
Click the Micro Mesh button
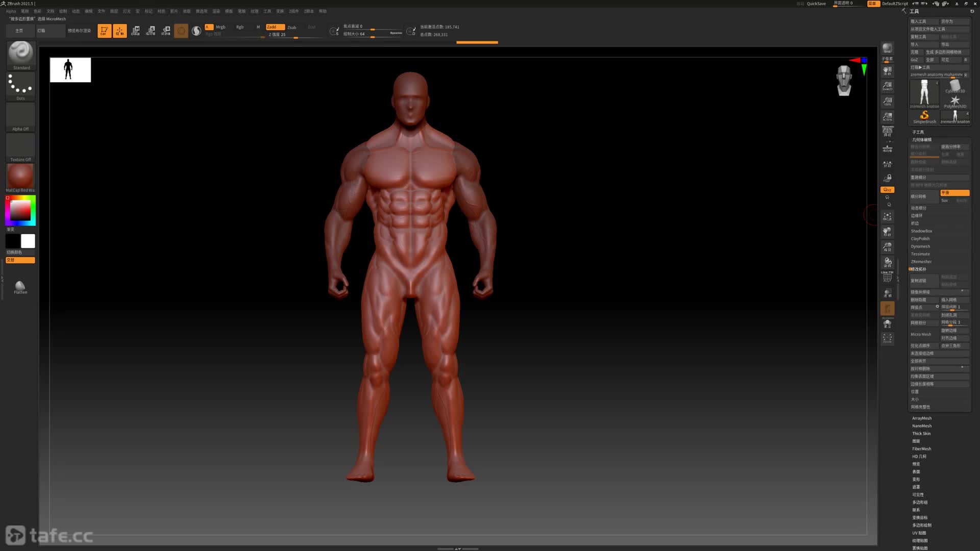[x=924, y=334]
